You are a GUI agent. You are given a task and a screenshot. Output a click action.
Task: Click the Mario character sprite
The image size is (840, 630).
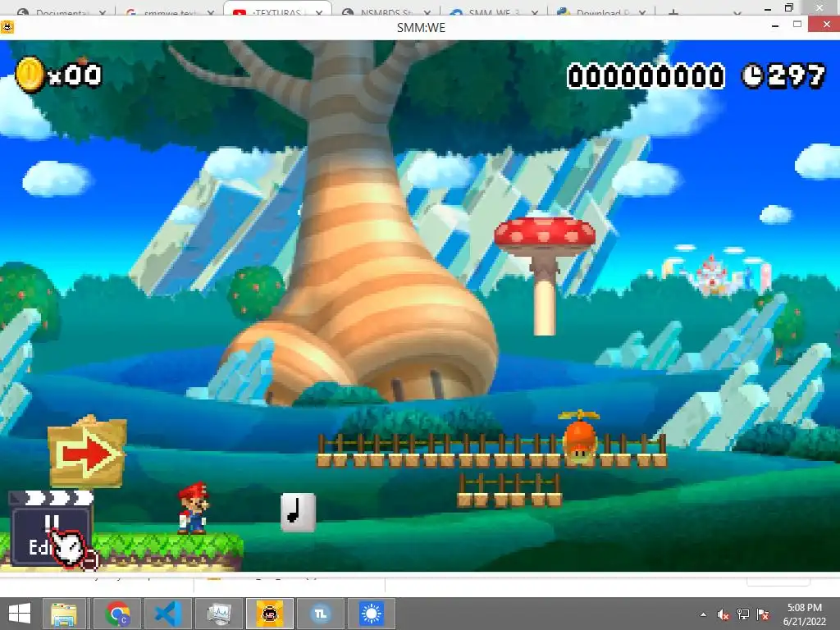click(x=193, y=509)
